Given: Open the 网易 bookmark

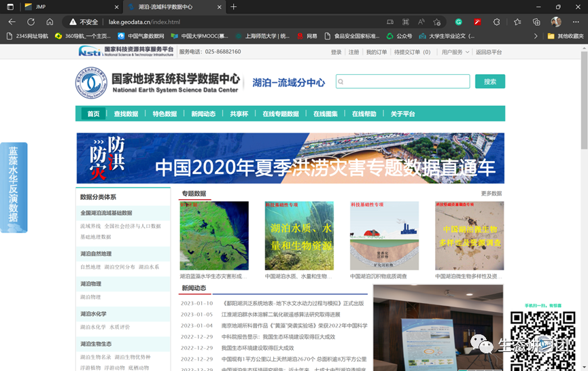Looking at the screenshot, I should [x=307, y=36].
